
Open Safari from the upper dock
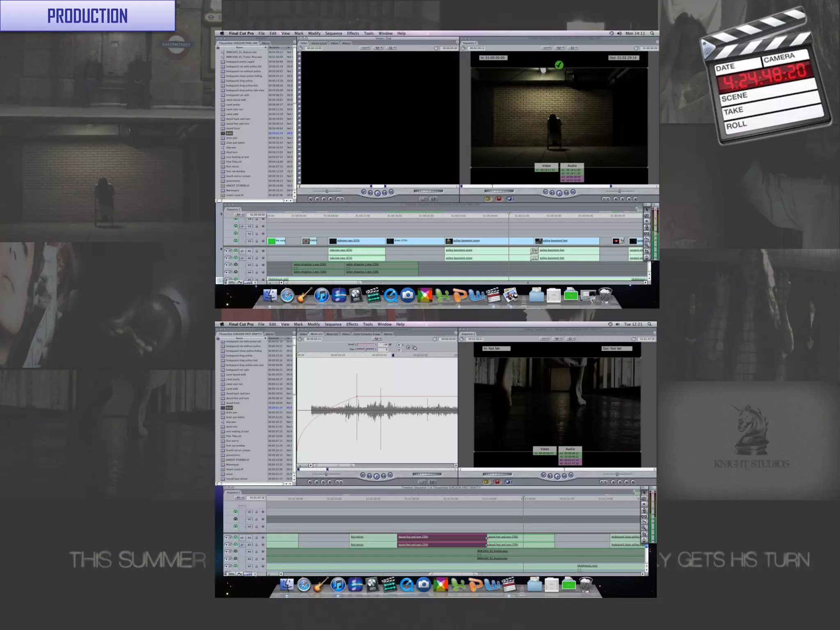tap(287, 296)
